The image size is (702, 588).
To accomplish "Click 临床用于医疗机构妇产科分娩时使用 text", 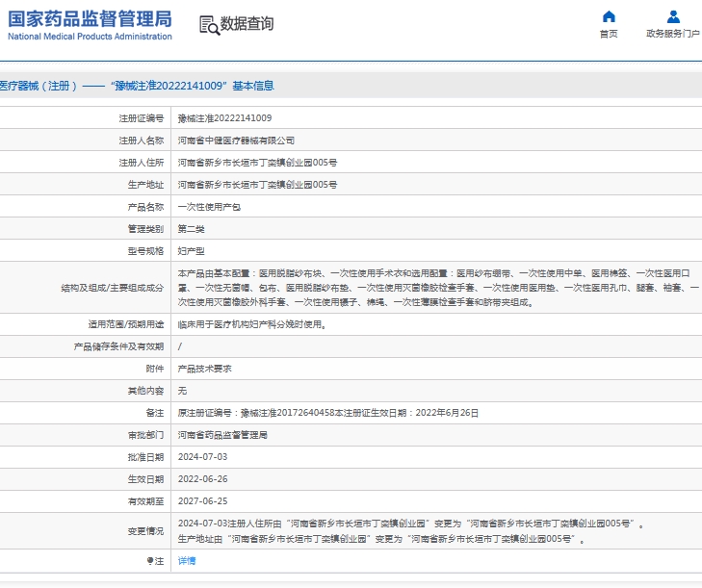I will (x=251, y=324).
